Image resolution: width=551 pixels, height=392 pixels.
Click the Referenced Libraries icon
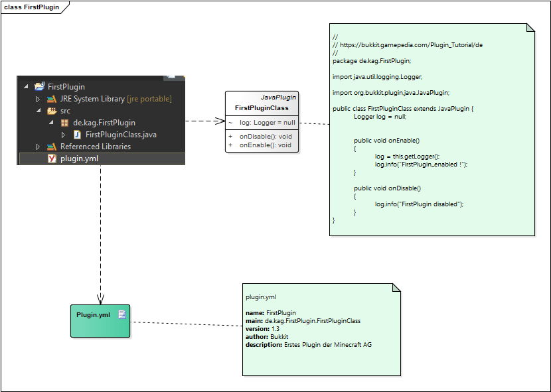[51, 147]
